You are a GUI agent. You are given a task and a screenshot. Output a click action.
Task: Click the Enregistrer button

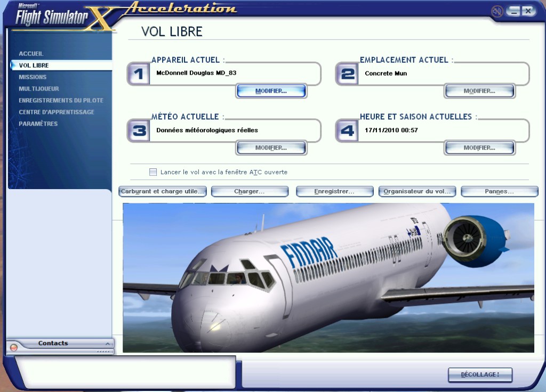tap(335, 191)
